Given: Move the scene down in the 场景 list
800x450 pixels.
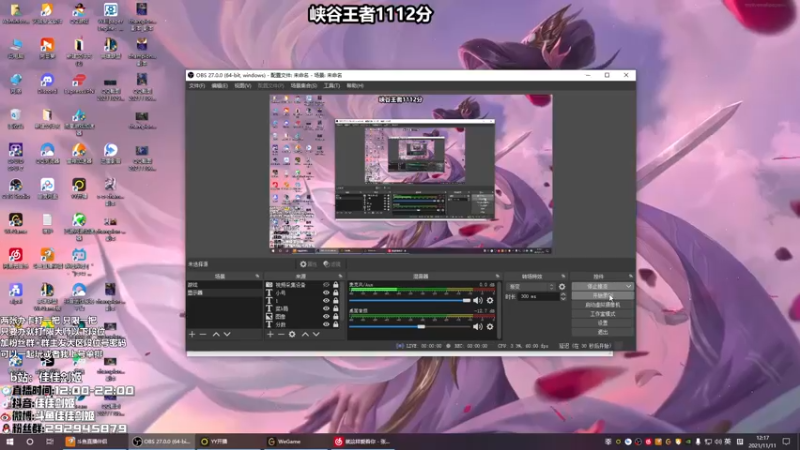Looking at the screenshot, I should pos(227,335).
